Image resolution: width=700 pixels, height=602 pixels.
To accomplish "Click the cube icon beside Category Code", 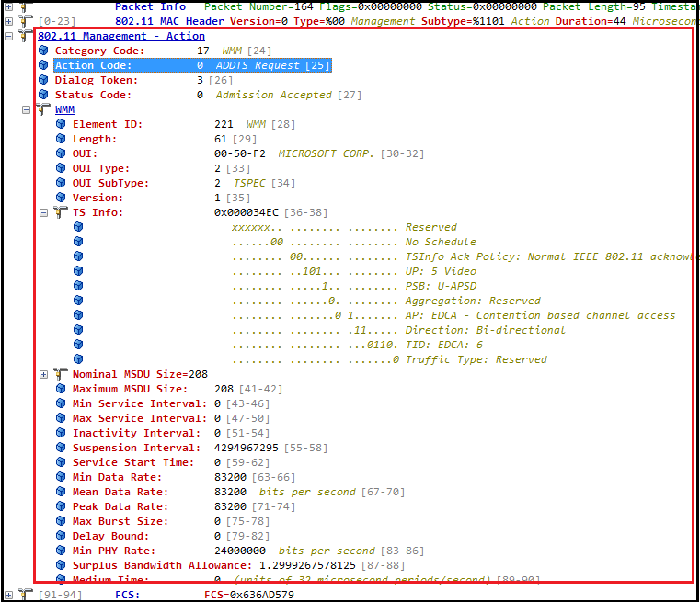I will coord(43,51).
